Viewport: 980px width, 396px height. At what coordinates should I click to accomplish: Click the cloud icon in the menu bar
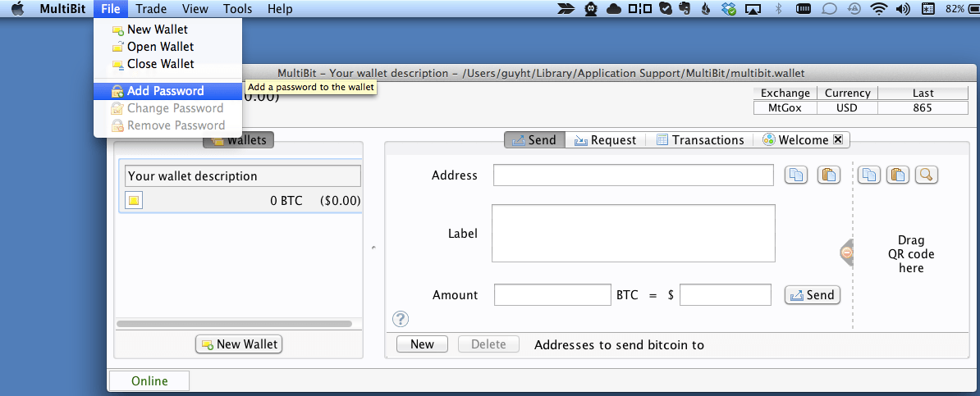614,9
